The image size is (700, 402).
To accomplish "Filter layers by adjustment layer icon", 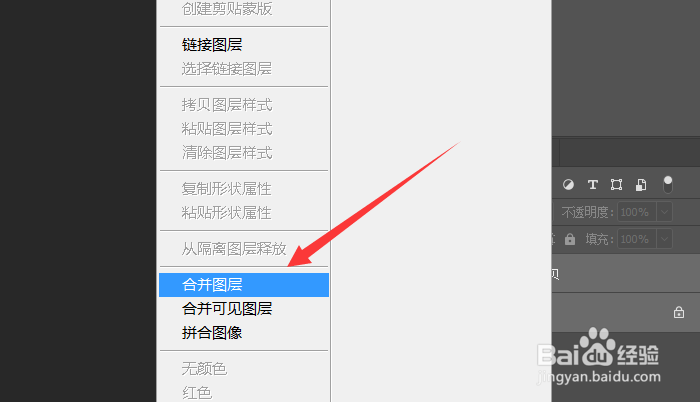I will click(x=568, y=184).
